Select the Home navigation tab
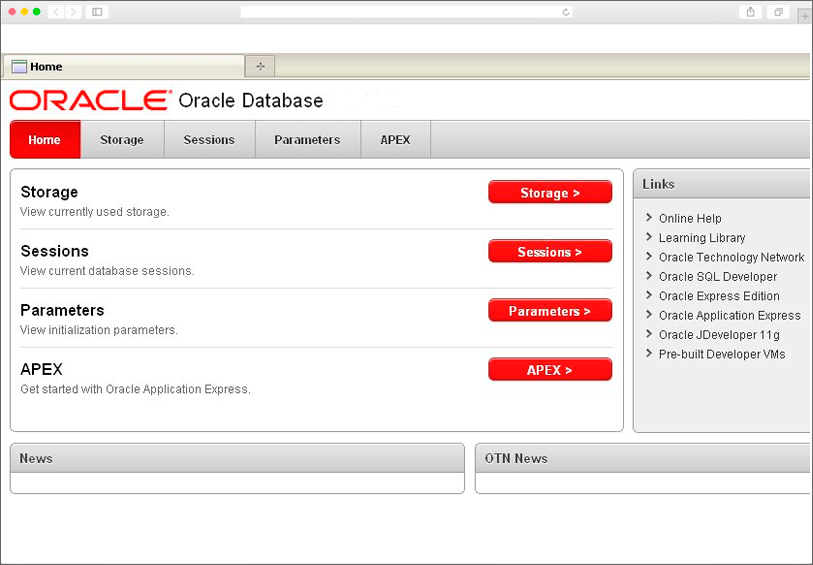 click(45, 139)
